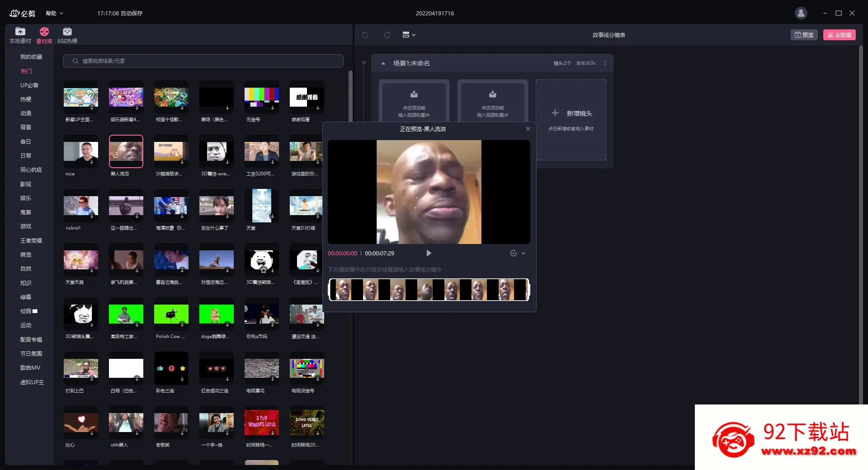Click the material search field
Viewport: 868px width, 470px height.
tap(203, 61)
